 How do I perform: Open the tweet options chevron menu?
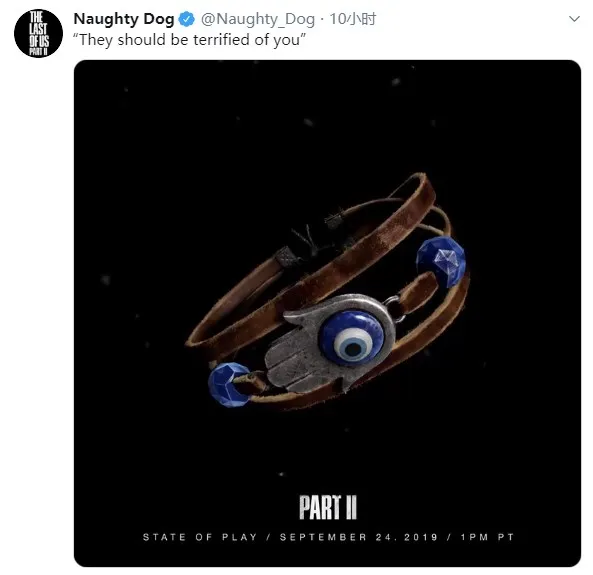pos(574,19)
